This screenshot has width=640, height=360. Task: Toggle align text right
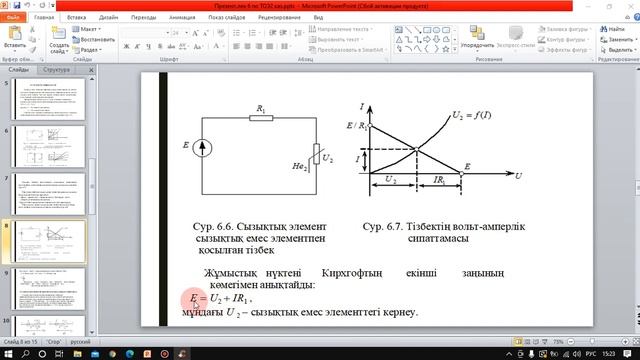pyautogui.click(x=258, y=47)
